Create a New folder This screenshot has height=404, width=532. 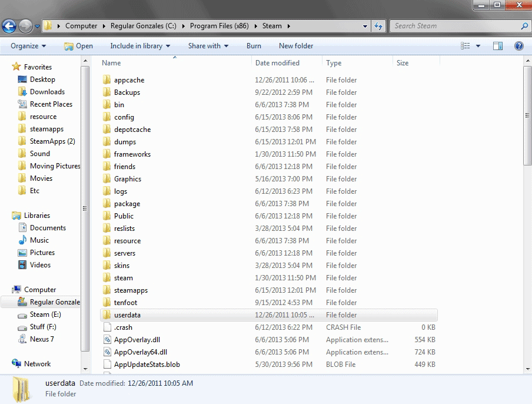coord(296,46)
